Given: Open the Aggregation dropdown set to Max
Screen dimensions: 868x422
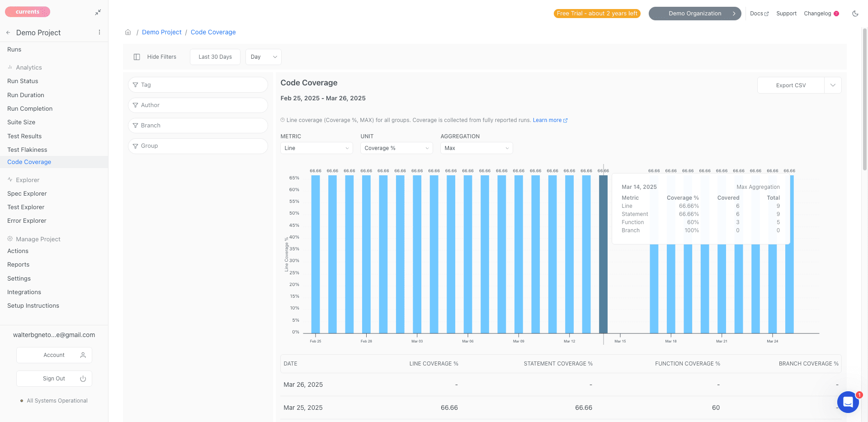Looking at the screenshot, I should 476,148.
